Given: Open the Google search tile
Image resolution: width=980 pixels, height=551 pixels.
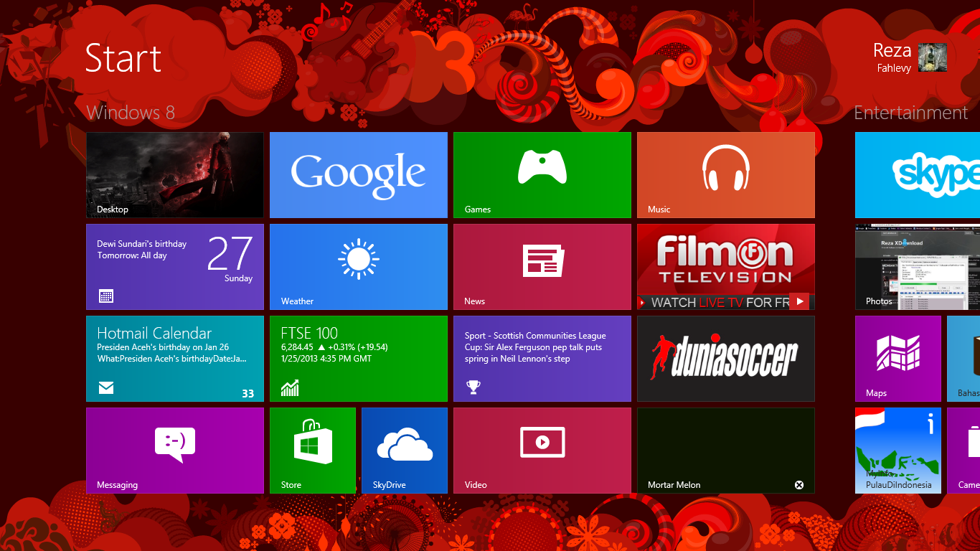Looking at the screenshot, I should tap(359, 175).
